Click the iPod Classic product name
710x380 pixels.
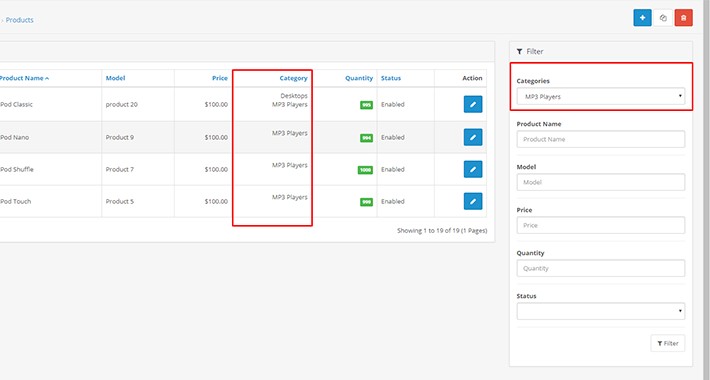click(16, 104)
